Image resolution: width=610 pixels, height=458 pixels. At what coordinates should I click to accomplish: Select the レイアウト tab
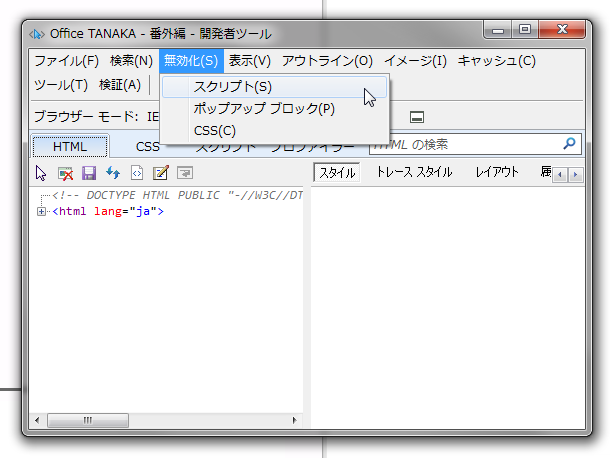[x=497, y=172]
